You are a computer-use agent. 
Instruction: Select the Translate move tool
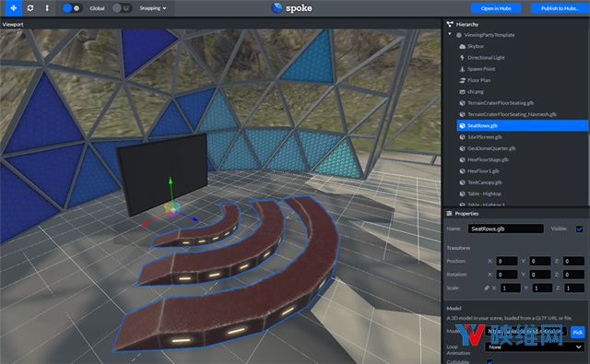coord(14,8)
